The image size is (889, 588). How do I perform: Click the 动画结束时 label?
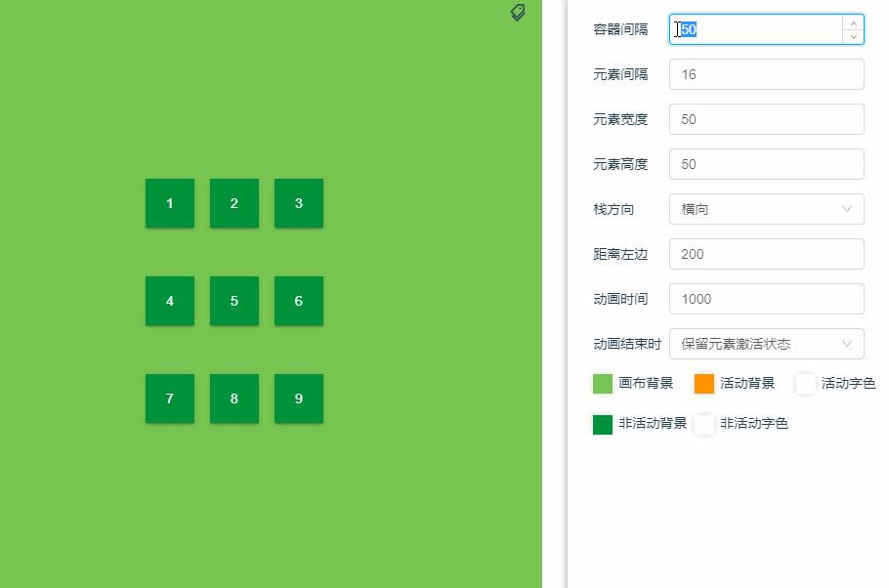coord(627,344)
